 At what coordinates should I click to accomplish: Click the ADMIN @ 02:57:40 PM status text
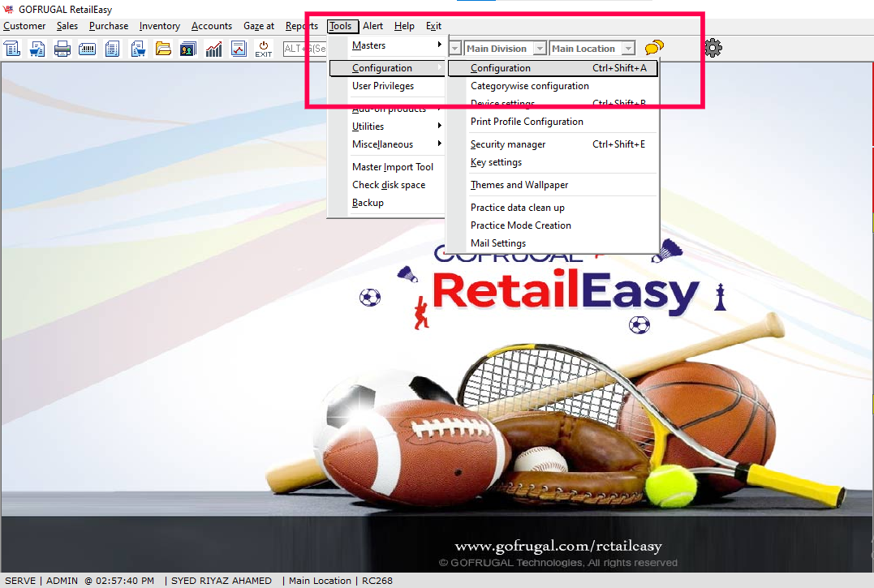coord(101,581)
